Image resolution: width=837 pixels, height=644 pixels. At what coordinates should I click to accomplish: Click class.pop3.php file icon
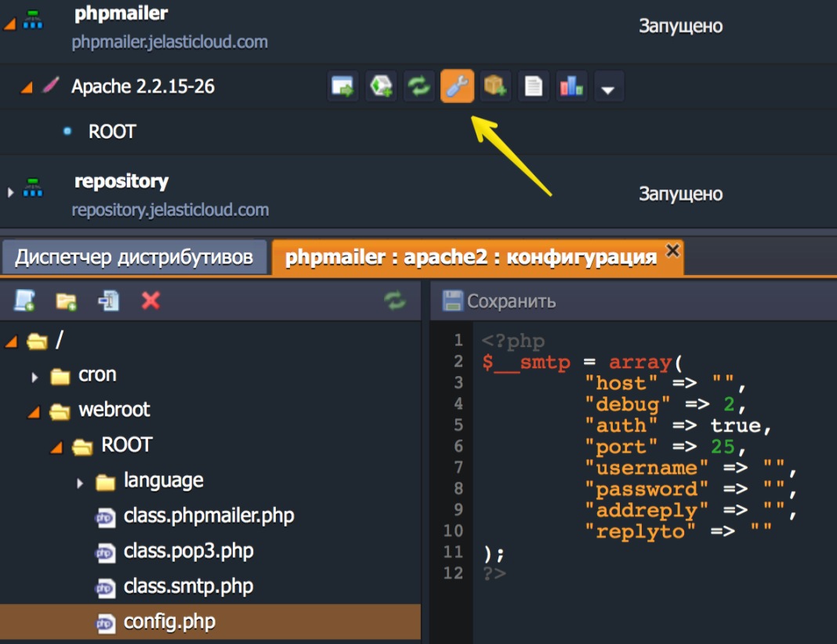(x=105, y=553)
